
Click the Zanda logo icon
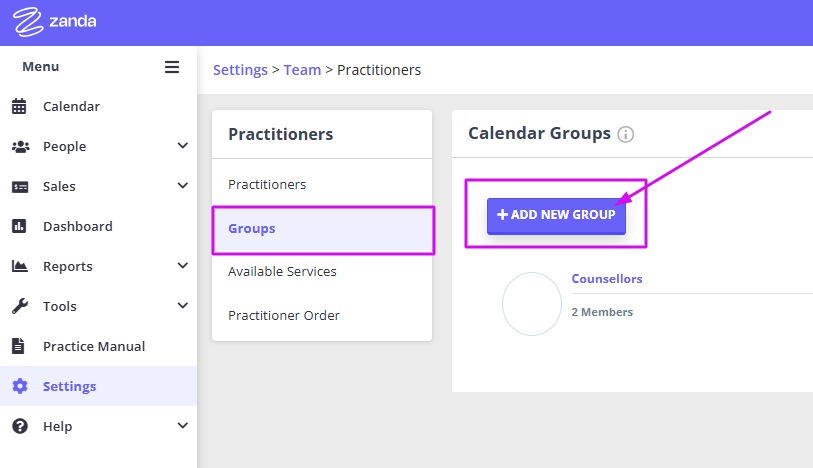[28, 22]
